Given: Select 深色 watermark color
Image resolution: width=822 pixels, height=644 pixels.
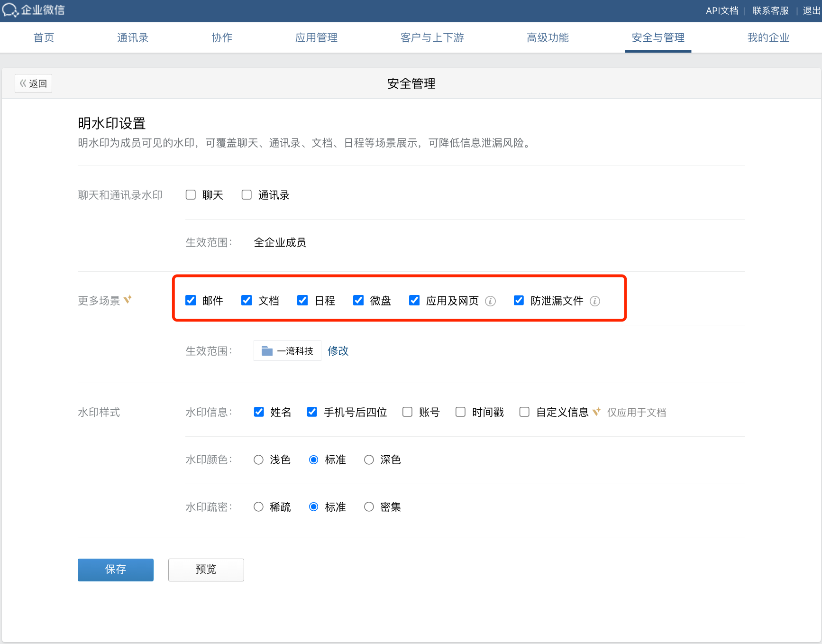Looking at the screenshot, I should pyautogui.click(x=369, y=460).
